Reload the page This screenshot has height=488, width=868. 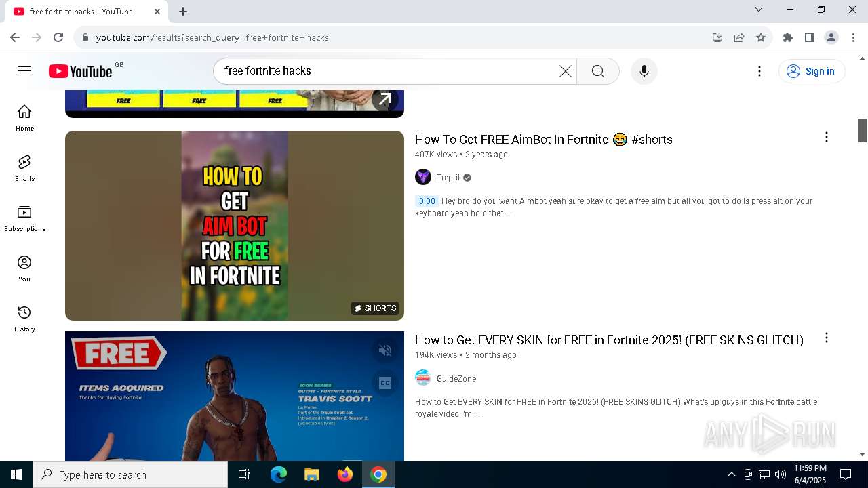pos(58,37)
